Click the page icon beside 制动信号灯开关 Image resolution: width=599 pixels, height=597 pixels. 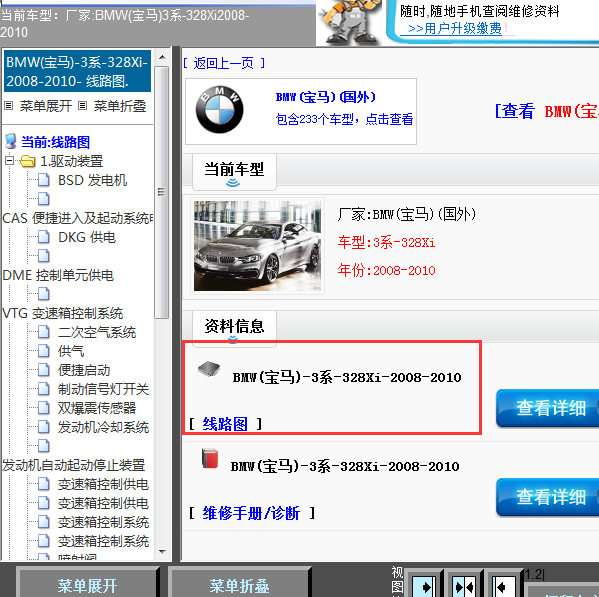44,389
